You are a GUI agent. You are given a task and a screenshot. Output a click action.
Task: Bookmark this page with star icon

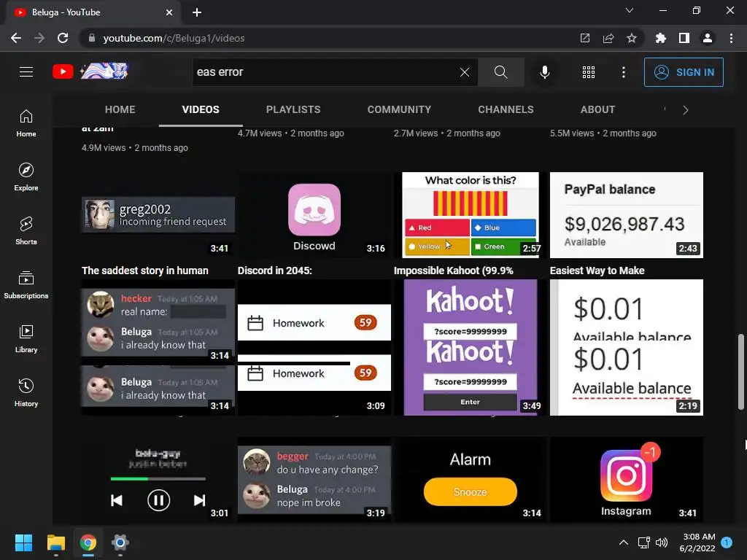click(x=631, y=38)
